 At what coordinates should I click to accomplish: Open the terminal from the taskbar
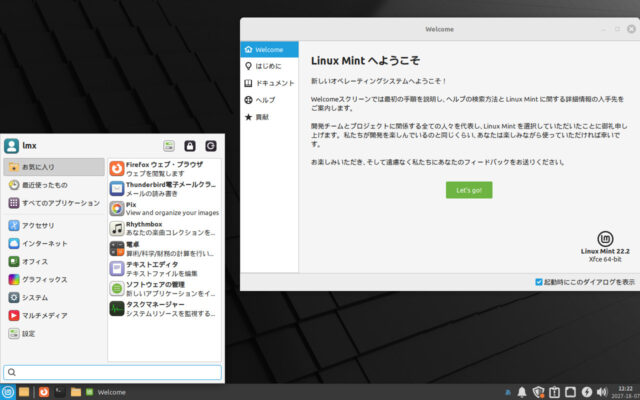tap(59, 391)
